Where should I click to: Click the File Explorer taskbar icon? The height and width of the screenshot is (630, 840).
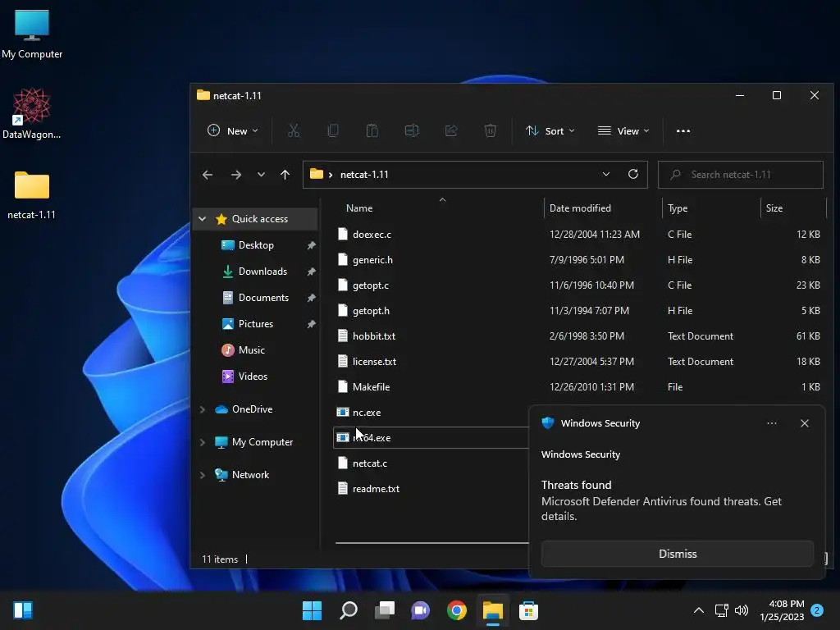pyautogui.click(x=493, y=610)
